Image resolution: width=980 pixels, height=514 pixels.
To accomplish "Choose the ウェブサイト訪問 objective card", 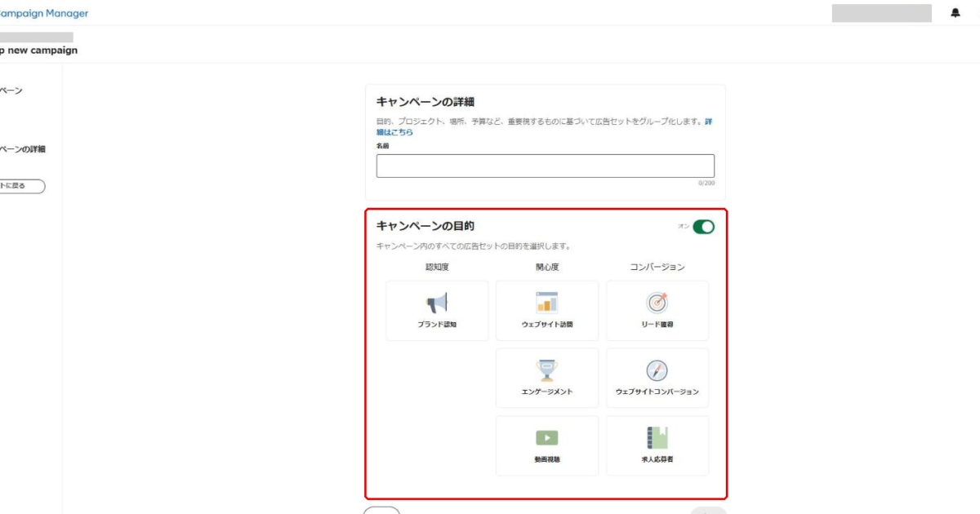I will (x=547, y=311).
